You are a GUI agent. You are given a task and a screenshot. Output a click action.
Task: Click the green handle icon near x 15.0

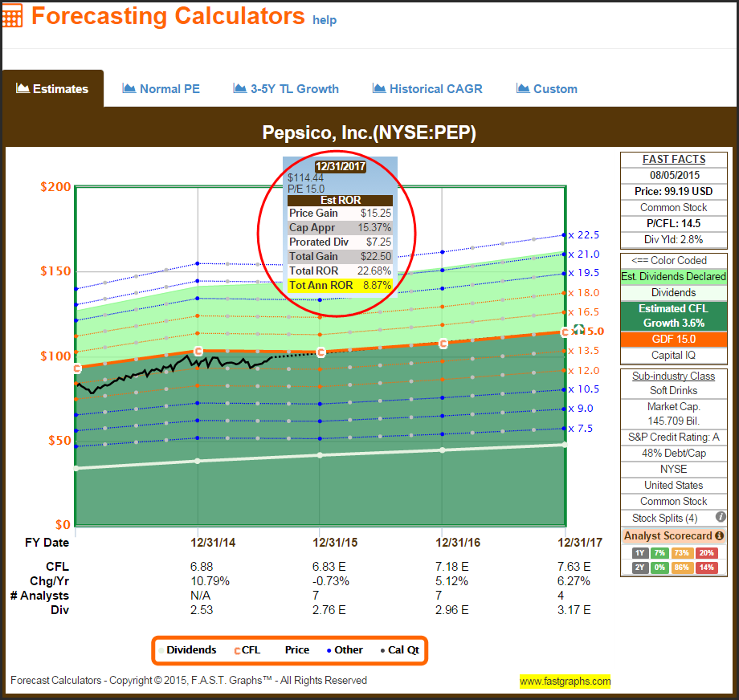(x=578, y=329)
